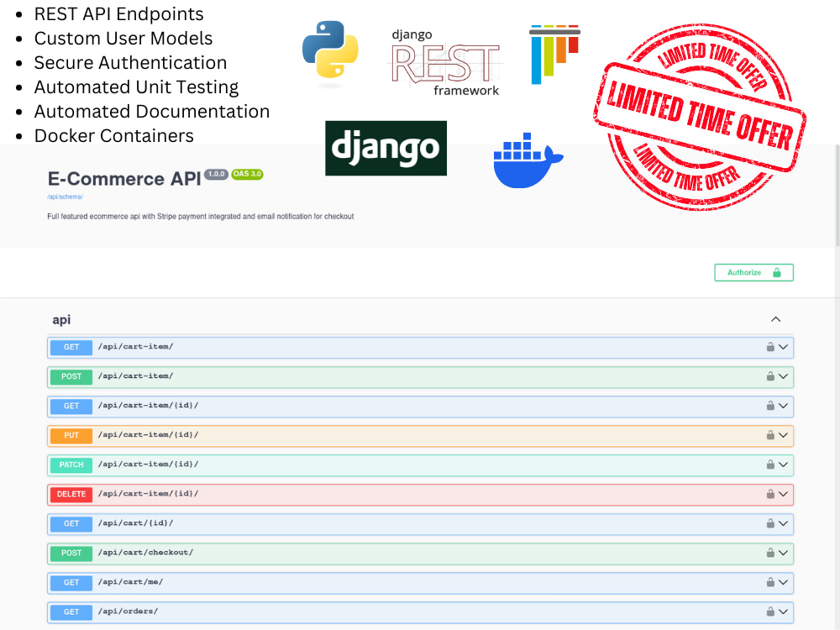
Task: Click the red Limited Time Offer stamp
Action: coord(700,116)
